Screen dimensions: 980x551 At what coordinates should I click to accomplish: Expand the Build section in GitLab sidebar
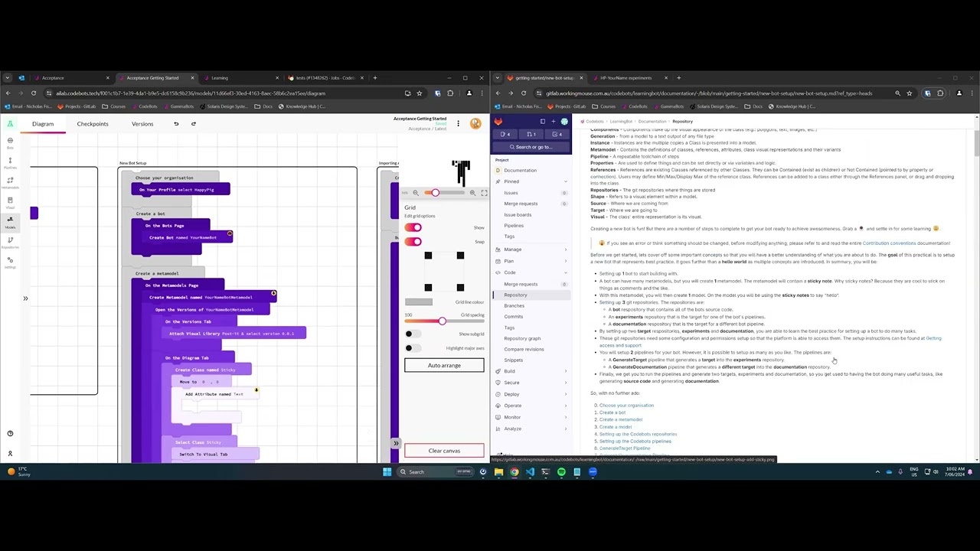[x=531, y=371]
